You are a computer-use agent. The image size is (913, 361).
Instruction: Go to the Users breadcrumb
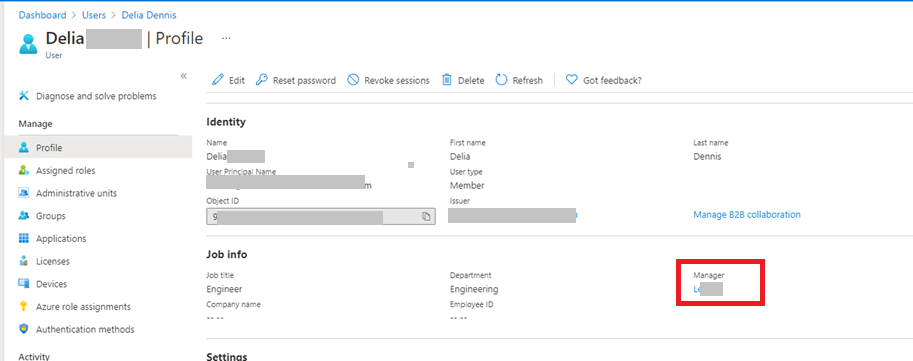pyautogui.click(x=94, y=15)
